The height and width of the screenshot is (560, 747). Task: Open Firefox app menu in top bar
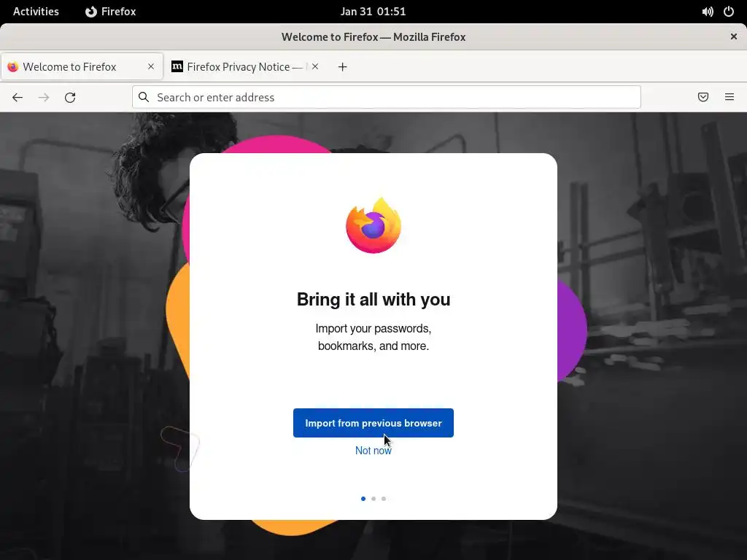[111, 12]
